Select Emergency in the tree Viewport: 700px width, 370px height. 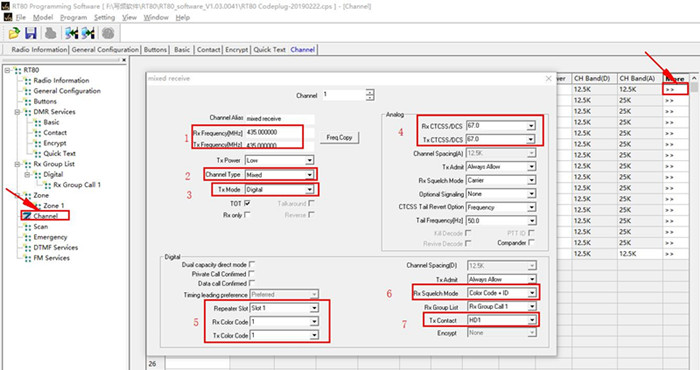(50, 237)
